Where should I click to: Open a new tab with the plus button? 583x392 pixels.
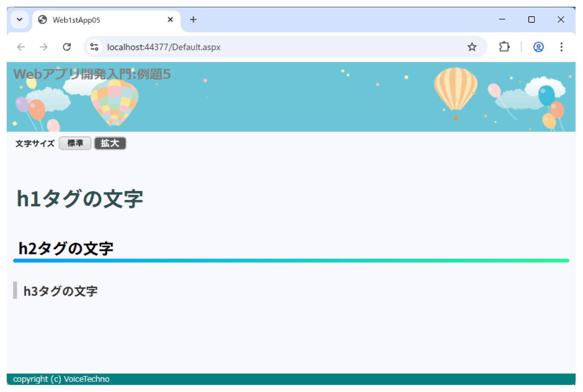pos(193,20)
